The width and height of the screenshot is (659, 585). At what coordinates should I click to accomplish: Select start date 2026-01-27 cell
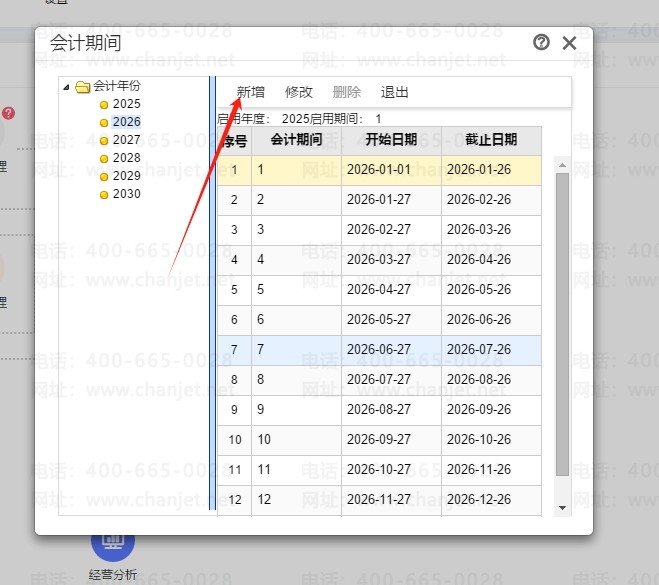click(391, 200)
